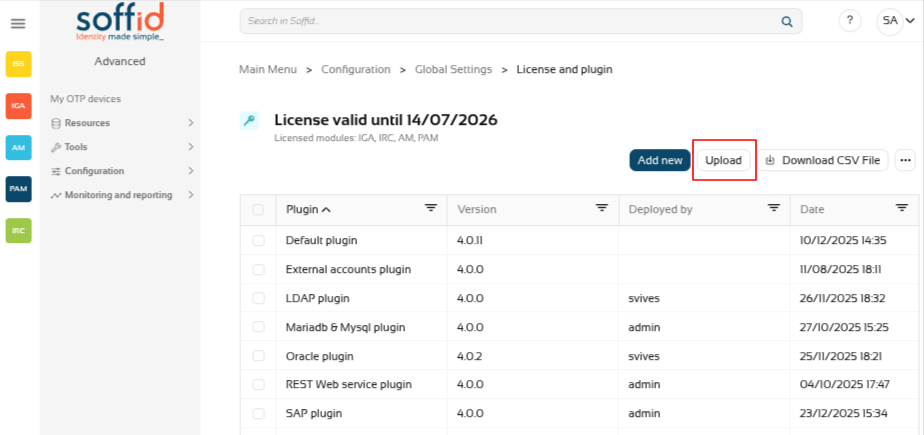Check the LDAP plugin row checkbox

pos(259,298)
